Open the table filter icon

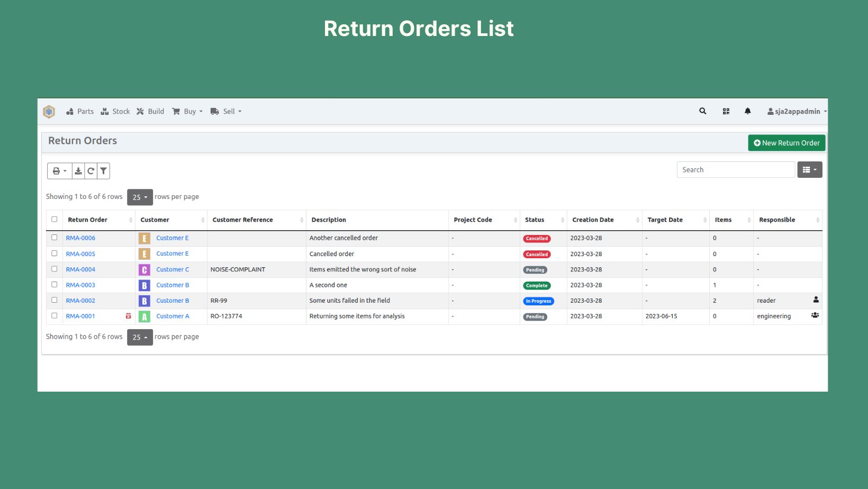click(104, 171)
